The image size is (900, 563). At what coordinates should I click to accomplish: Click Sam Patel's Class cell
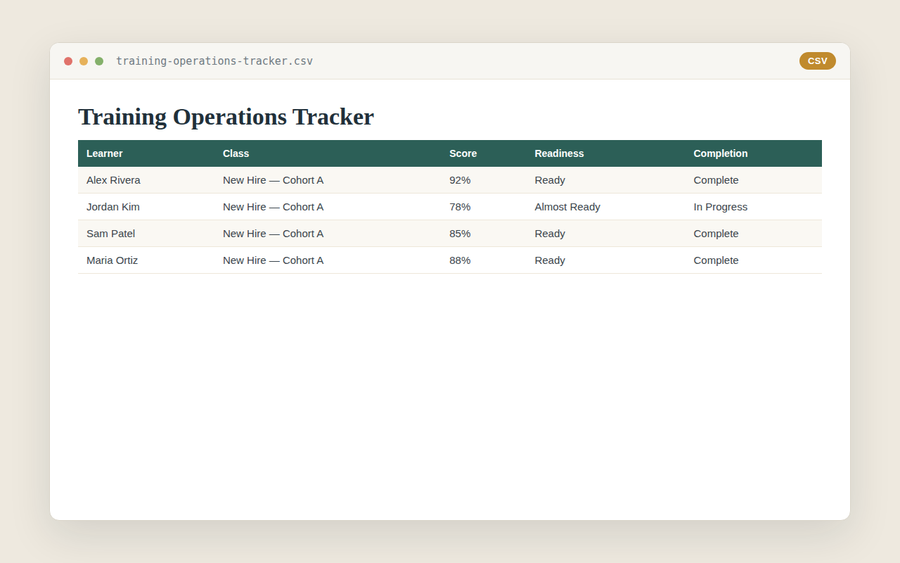tap(327, 234)
